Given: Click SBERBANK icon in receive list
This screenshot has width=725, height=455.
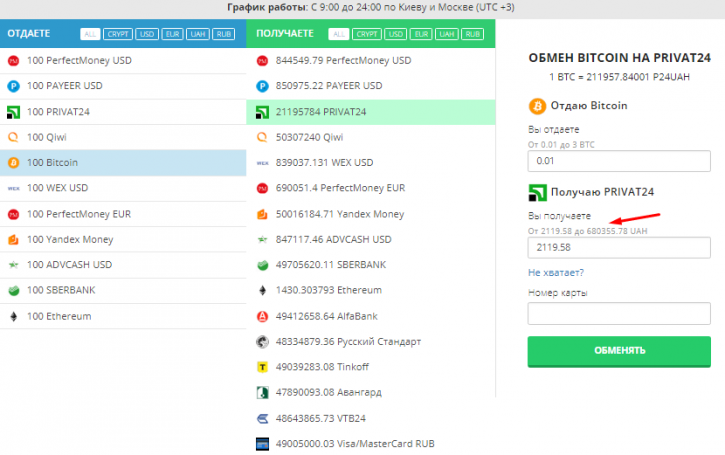Looking at the screenshot, I should point(262,265).
